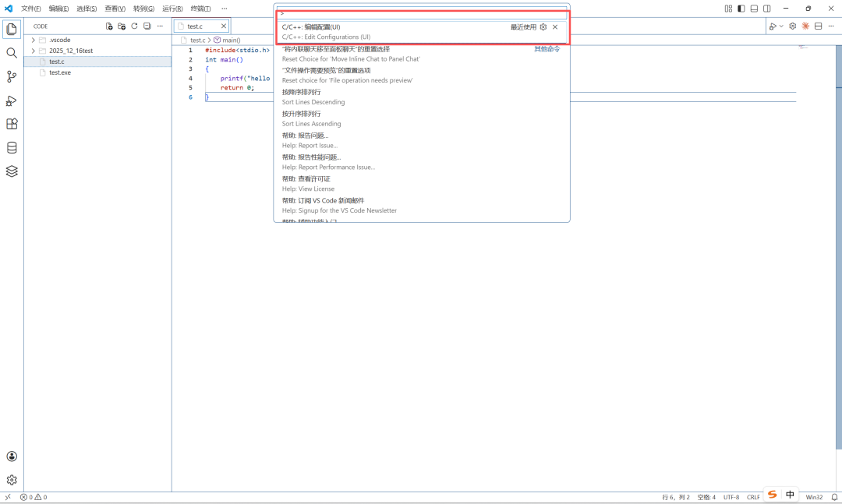Open errors and warnings counter in status bar

click(34, 497)
